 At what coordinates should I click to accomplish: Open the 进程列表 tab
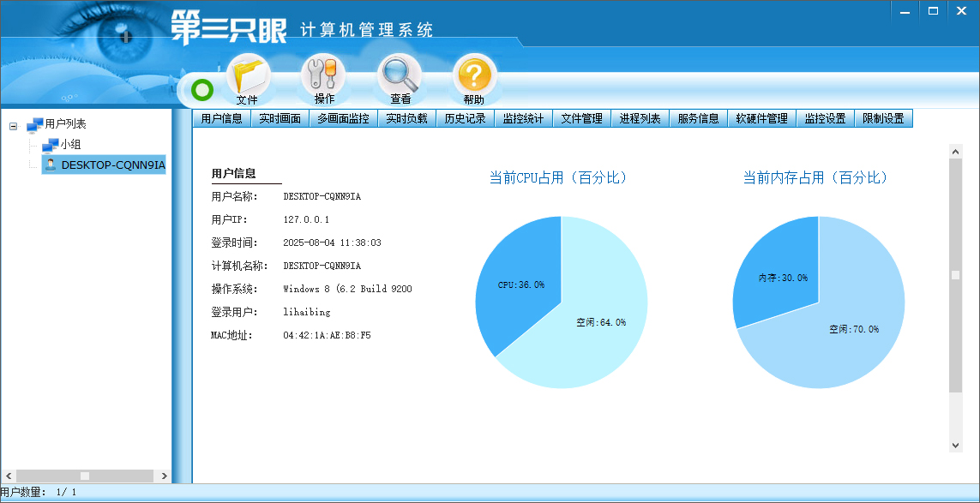638,117
